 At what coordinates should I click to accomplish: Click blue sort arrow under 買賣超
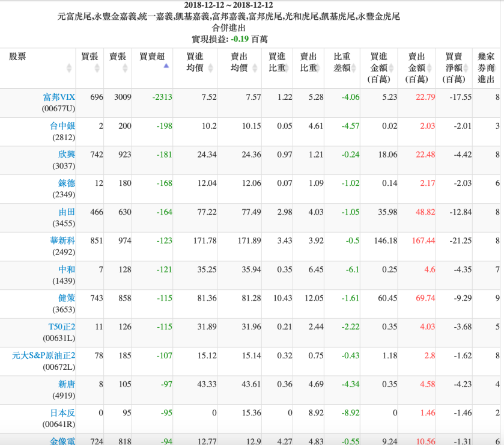pyautogui.click(x=166, y=66)
